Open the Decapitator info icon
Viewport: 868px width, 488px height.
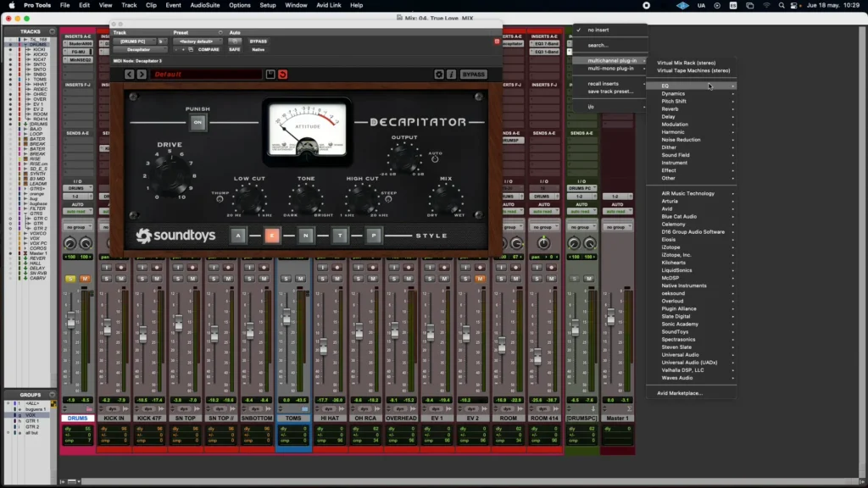451,75
